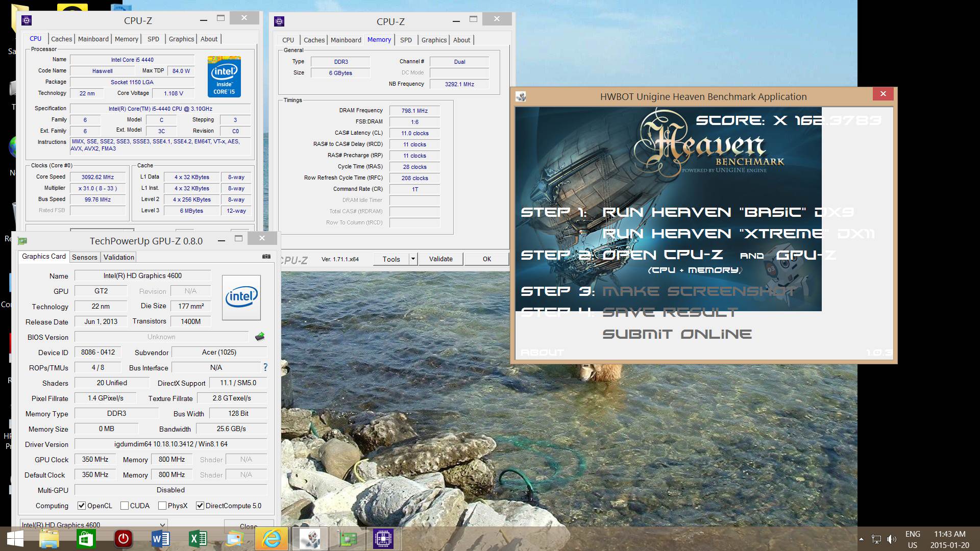980x551 pixels.
Task: Select CPU tab in Memory CPU-Z window
Action: point(288,40)
